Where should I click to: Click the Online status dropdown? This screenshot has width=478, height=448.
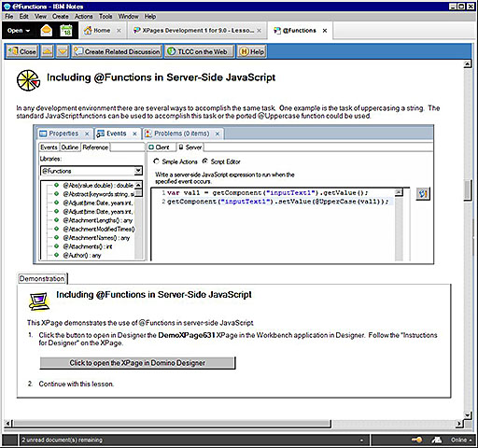(x=462, y=440)
